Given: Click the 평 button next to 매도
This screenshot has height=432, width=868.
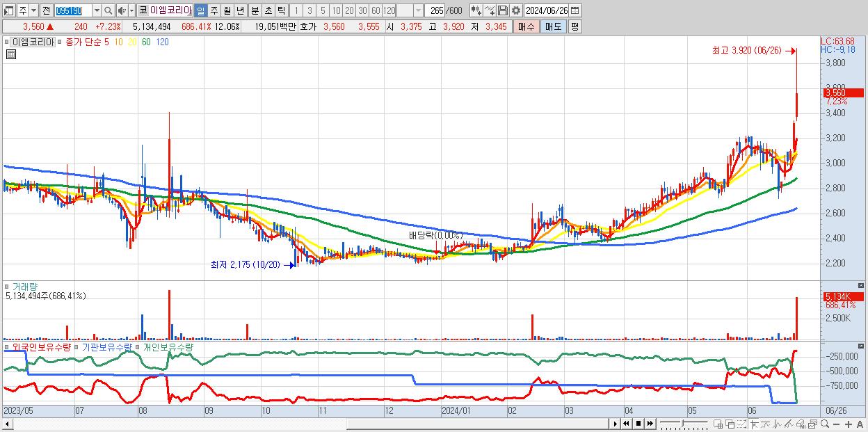Looking at the screenshot, I should tap(574, 26).
